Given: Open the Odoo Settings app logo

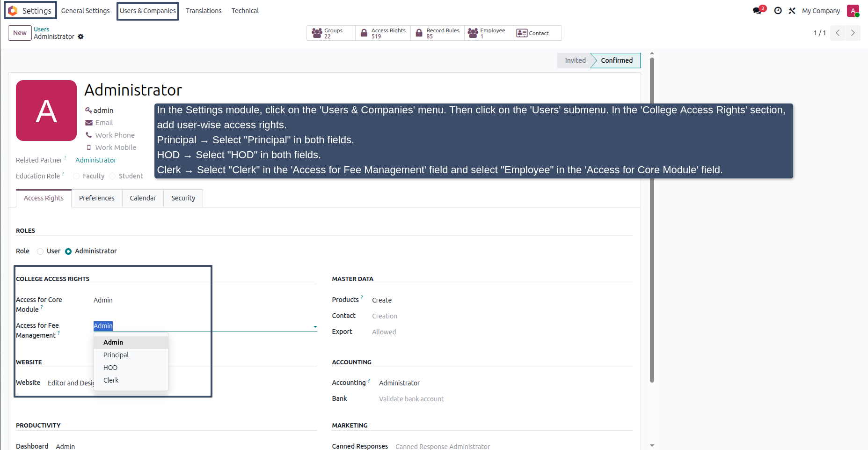Looking at the screenshot, I should click(x=13, y=10).
